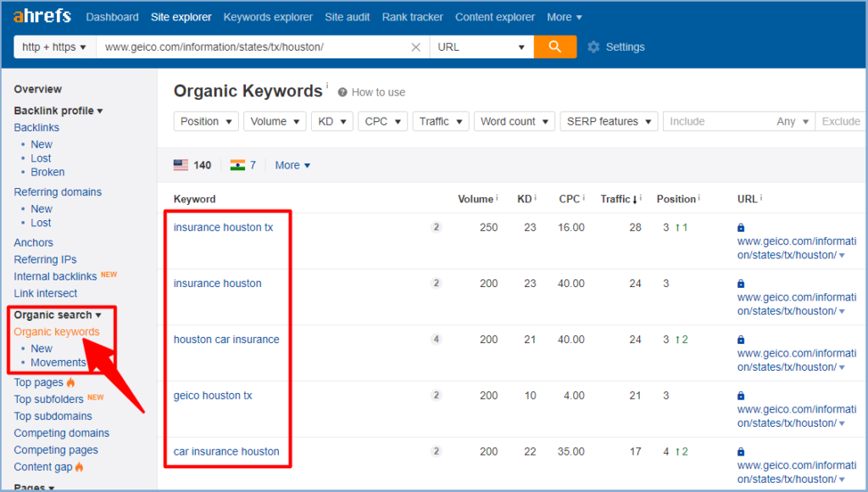Collapse the Organic search section
Image resolution: width=868 pixels, height=492 pixels.
tap(58, 314)
